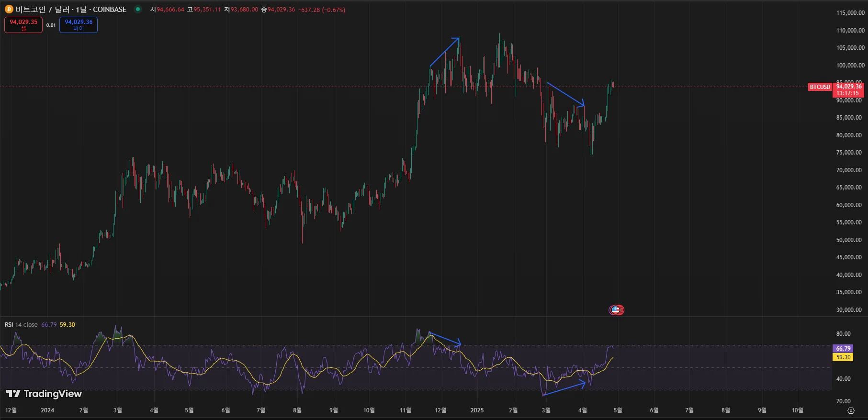Open chart settings hexagon icon on time axis
Viewport: 868px width, 420px height.
coord(851,410)
